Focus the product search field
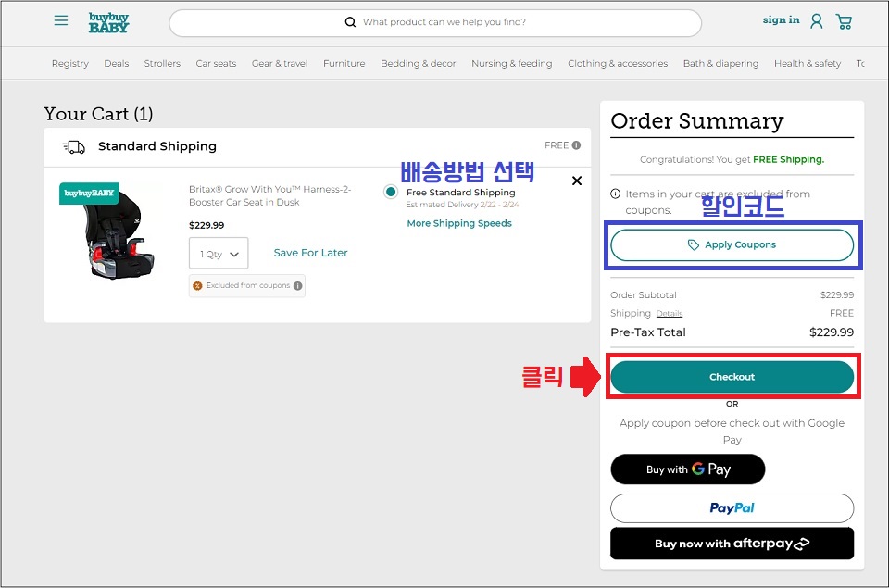The image size is (889, 588). pos(435,22)
